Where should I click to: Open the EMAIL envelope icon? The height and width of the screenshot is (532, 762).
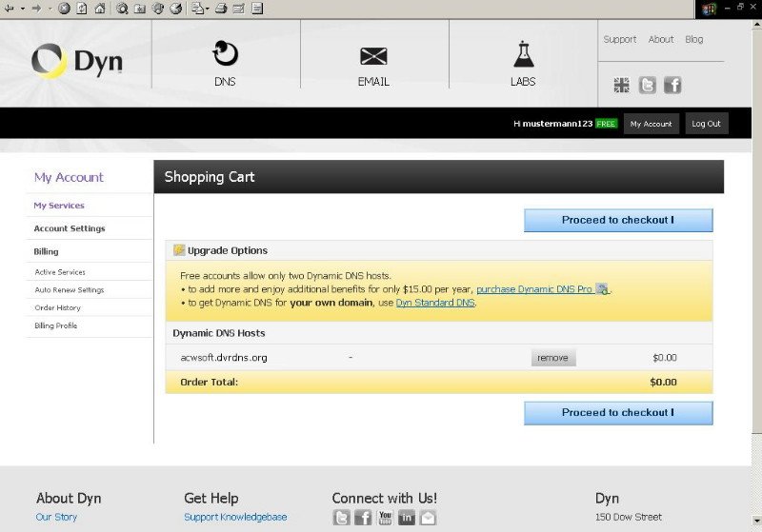(x=373, y=55)
